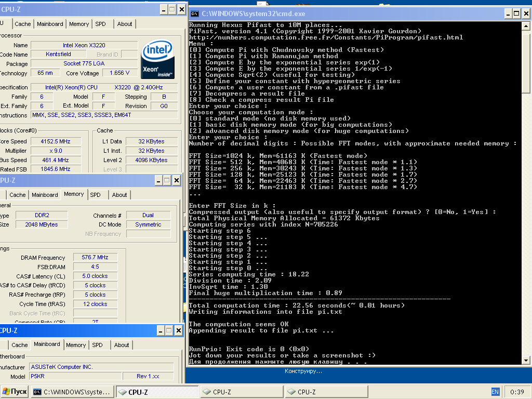
Task: Open About tab in top CPU-Z window
Action: point(125,24)
